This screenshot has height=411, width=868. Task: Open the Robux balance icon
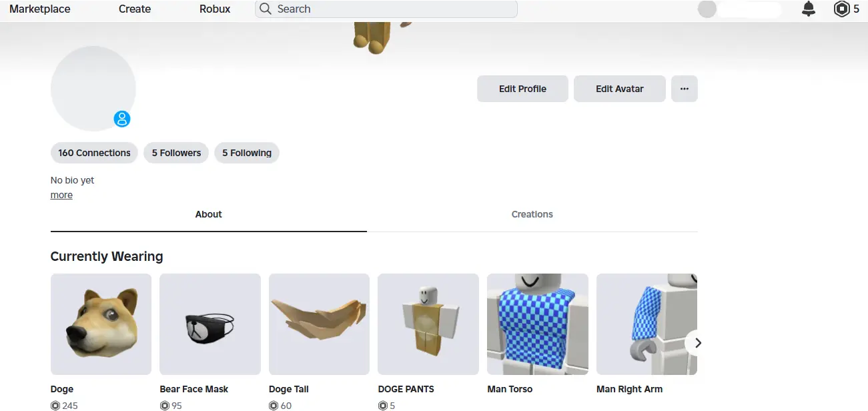[x=842, y=9]
